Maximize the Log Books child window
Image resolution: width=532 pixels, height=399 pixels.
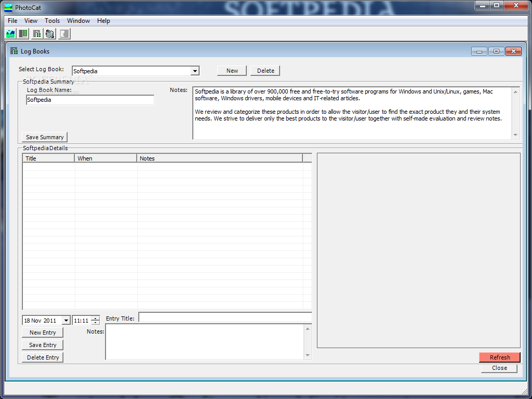tap(496, 51)
